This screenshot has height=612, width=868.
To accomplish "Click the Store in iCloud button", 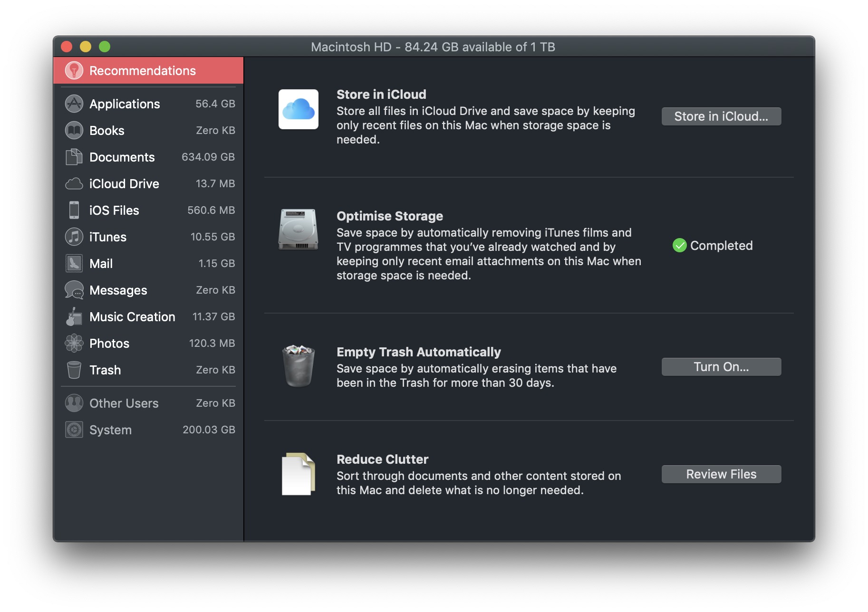I will point(721,116).
